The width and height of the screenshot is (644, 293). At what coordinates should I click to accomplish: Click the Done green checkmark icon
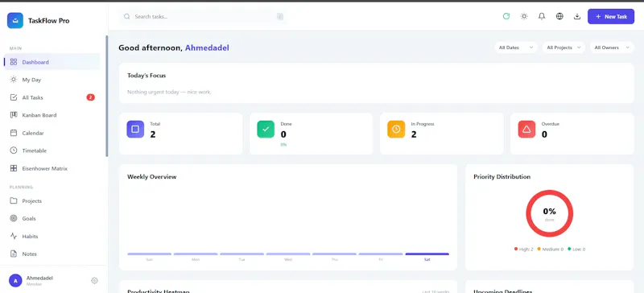pos(266,129)
